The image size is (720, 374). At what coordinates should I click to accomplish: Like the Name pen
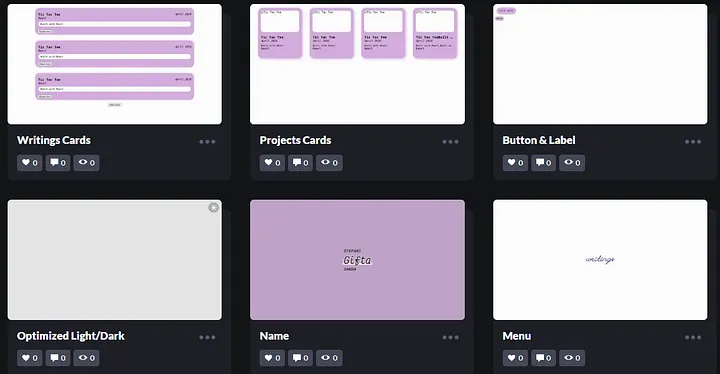coord(272,358)
